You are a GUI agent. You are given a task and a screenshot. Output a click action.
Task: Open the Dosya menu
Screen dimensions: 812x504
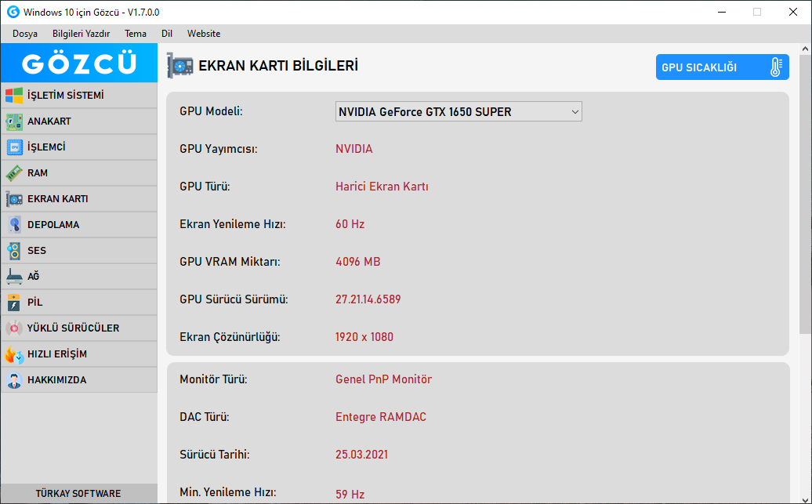25,34
